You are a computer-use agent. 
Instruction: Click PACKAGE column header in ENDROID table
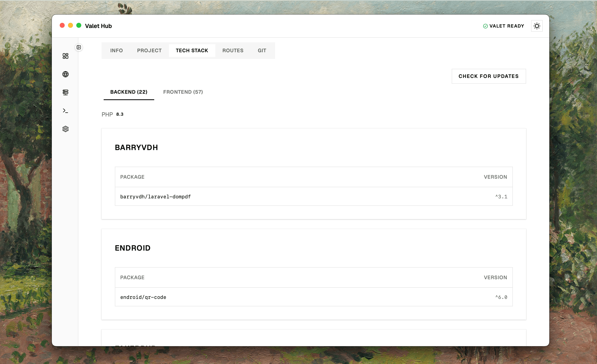pyautogui.click(x=132, y=278)
